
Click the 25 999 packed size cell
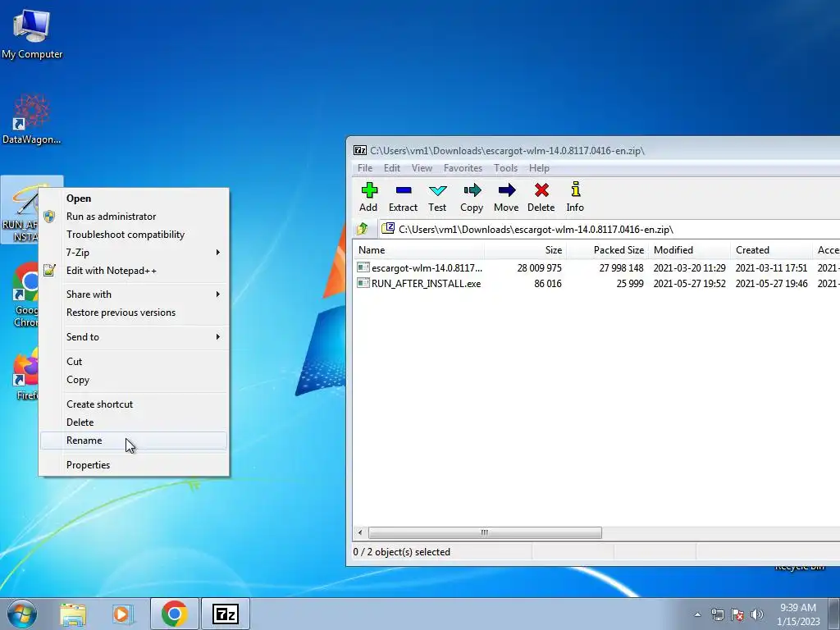pyautogui.click(x=629, y=283)
